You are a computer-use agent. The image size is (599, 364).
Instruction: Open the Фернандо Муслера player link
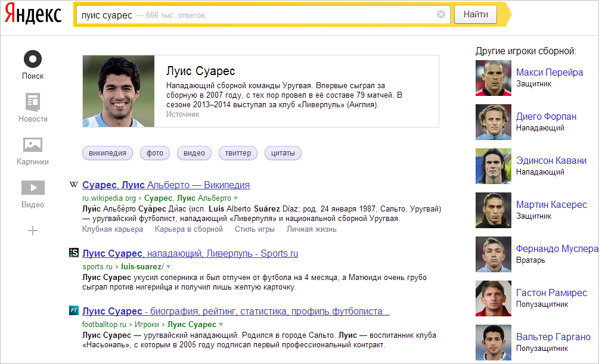point(557,248)
